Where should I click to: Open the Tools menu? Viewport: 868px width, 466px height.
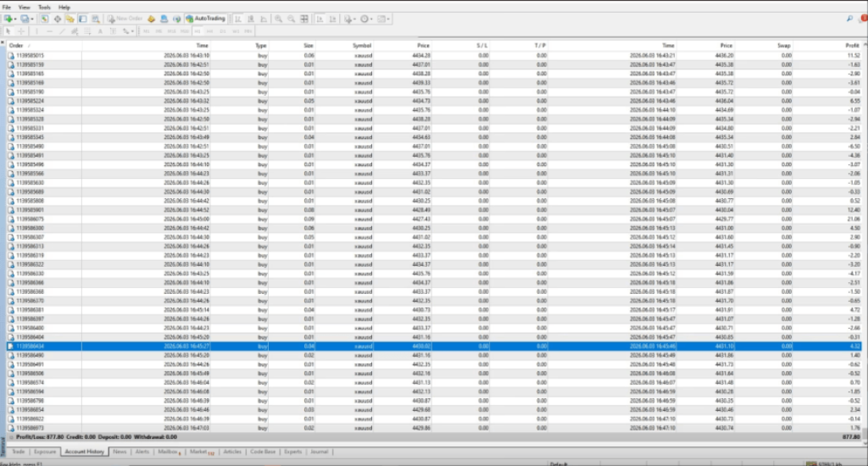tap(44, 7)
